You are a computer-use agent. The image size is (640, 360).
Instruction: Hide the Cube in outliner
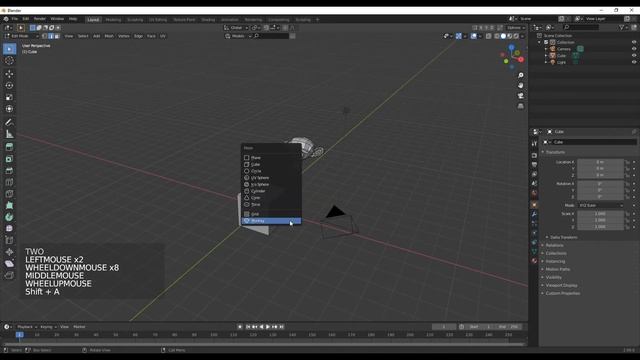point(634,56)
